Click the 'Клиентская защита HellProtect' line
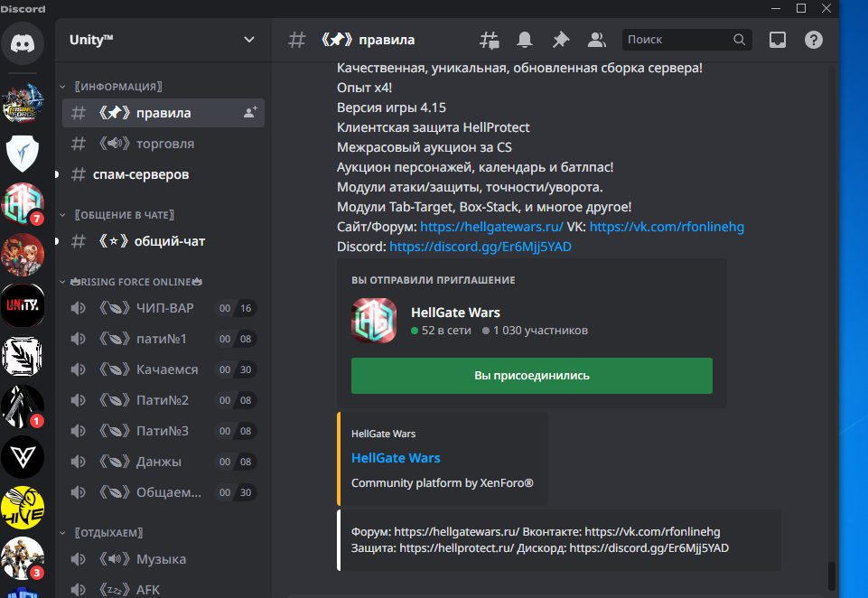This screenshot has height=598, width=868. pos(434,127)
